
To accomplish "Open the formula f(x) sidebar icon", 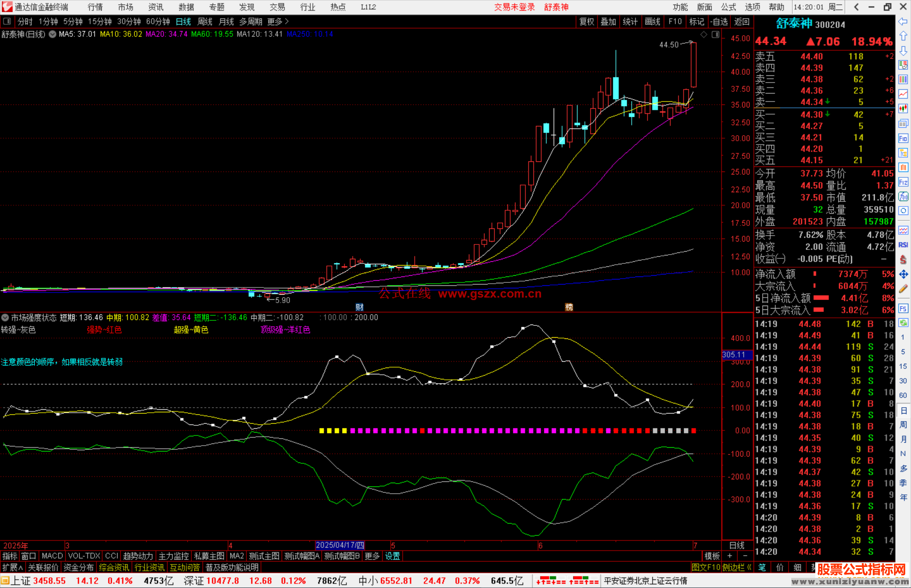I will click(903, 197).
